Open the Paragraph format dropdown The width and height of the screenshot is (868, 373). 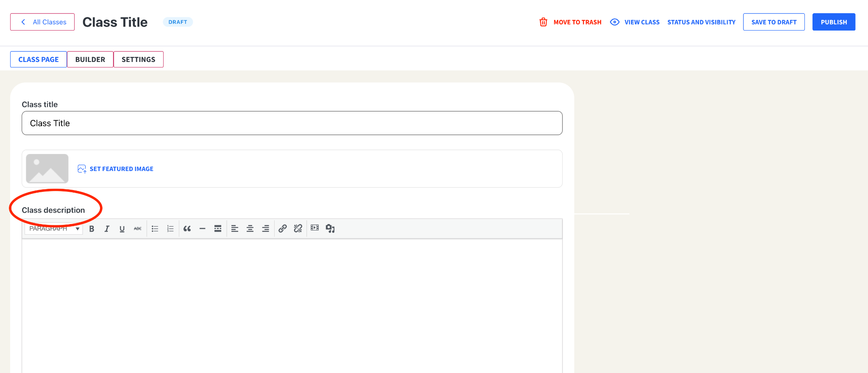(54, 229)
